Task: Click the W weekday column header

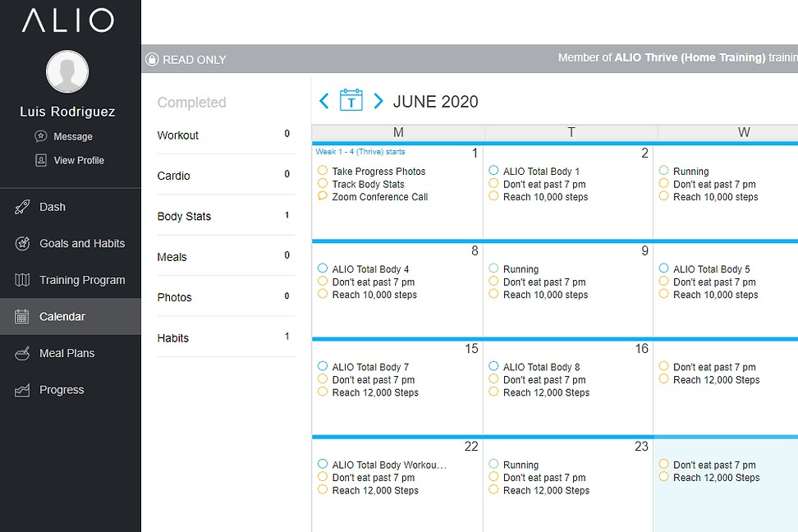Action: [744, 132]
